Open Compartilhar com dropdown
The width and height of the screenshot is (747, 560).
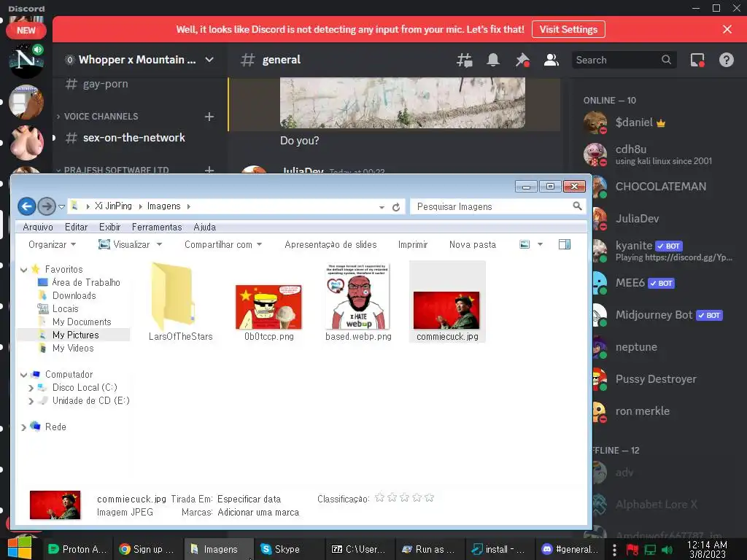(x=223, y=245)
